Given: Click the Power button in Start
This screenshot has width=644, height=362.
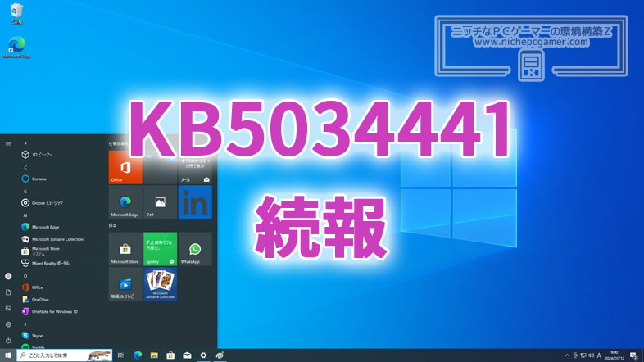Looking at the screenshot, I should point(8,340).
